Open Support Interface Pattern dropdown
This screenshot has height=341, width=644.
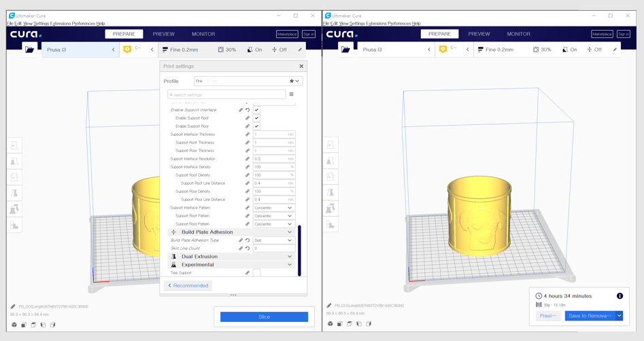(274, 208)
